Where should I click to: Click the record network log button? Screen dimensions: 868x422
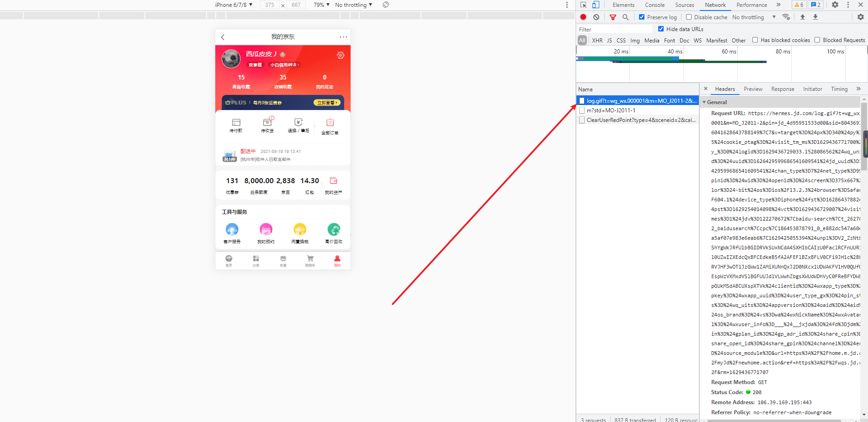point(583,17)
